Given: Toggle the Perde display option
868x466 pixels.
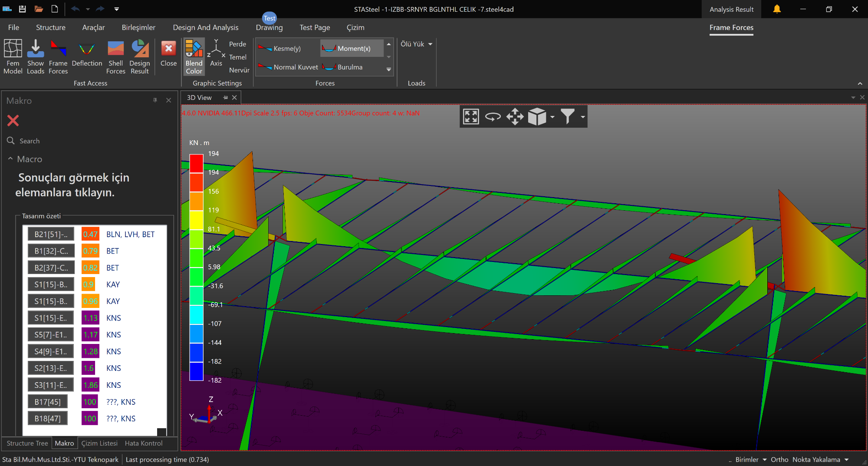Looking at the screenshot, I should 237,44.
